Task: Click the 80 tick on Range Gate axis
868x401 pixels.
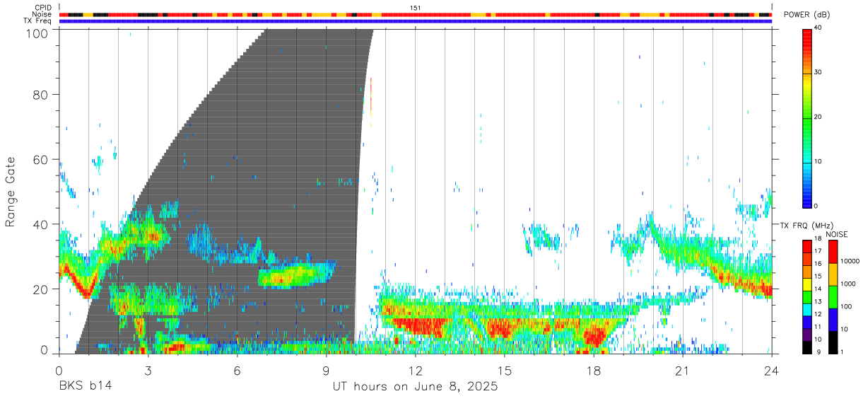Action: point(42,94)
